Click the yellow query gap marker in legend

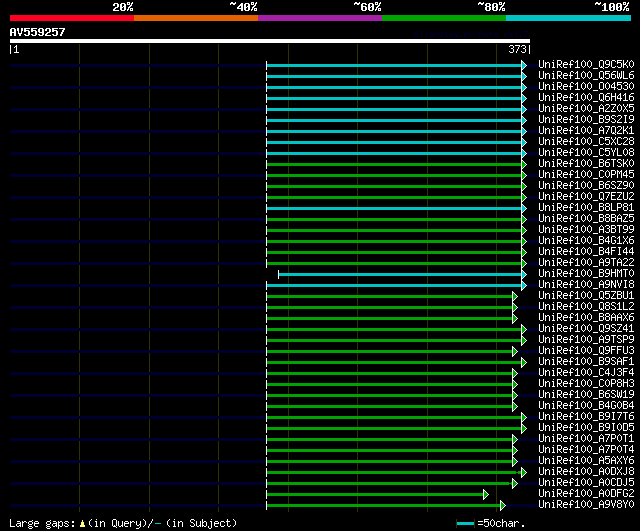click(82, 524)
